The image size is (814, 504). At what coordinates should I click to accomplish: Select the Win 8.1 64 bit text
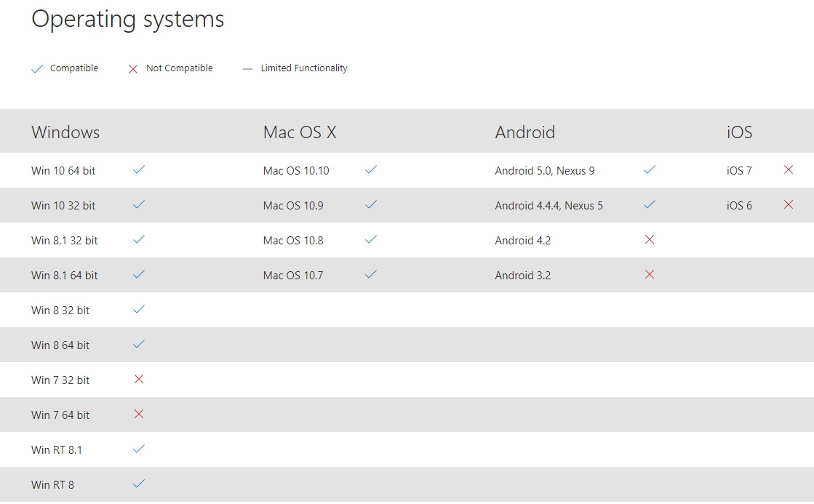click(x=64, y=275)
